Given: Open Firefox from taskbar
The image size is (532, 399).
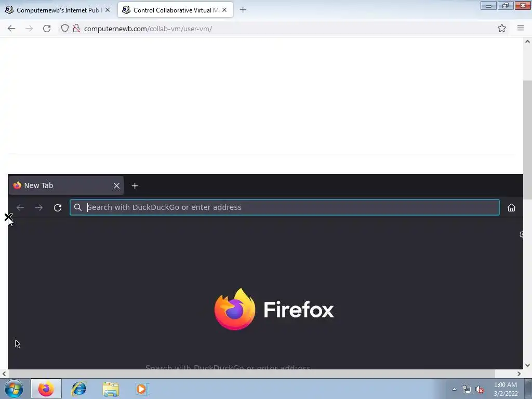Looking at the screenshot, I should point(46,389).
